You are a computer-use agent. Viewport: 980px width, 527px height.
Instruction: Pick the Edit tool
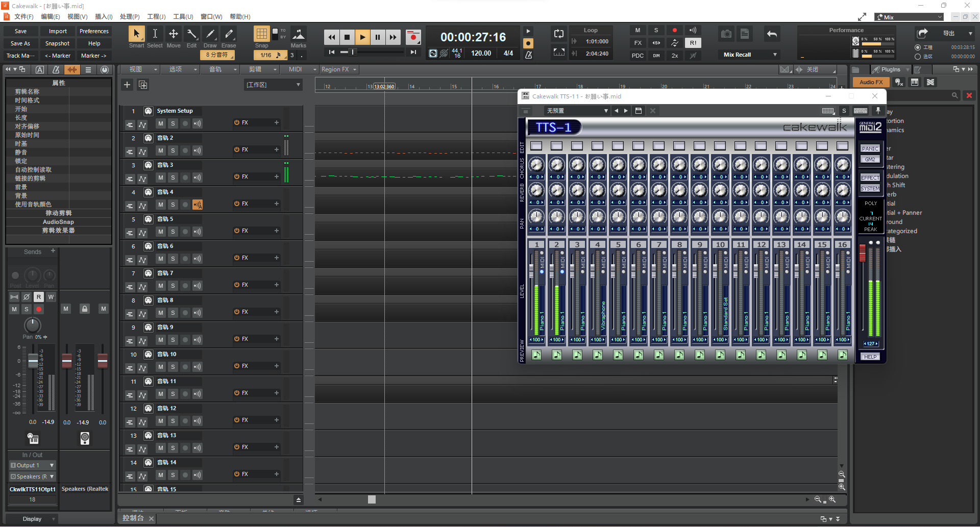192,34
